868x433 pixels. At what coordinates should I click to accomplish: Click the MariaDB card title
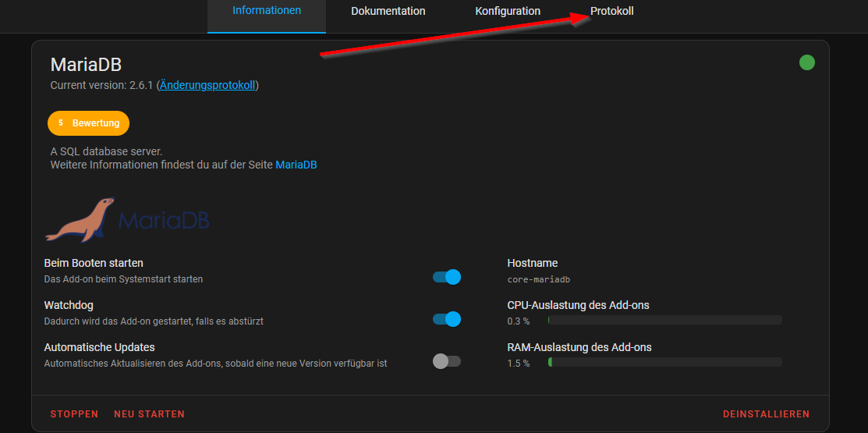pyautogui.click(x=86, y=64)
